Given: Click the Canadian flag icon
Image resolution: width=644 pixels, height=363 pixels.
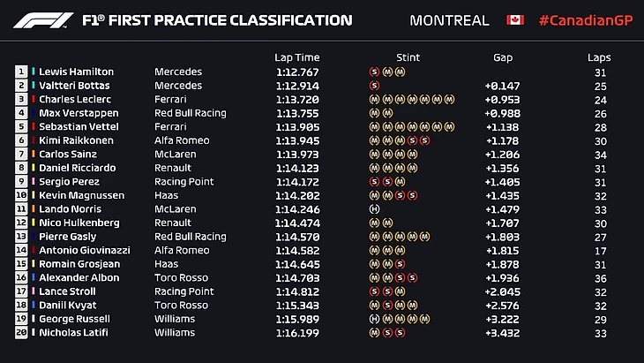Looking at the screenshot, I should pyautogui.click(x=515, y=19).
